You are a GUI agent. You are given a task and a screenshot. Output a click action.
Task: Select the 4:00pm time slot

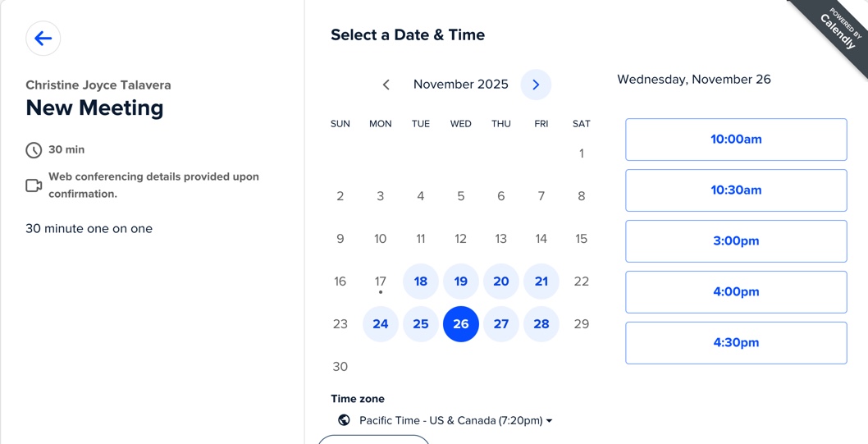(x=736, y=292)
